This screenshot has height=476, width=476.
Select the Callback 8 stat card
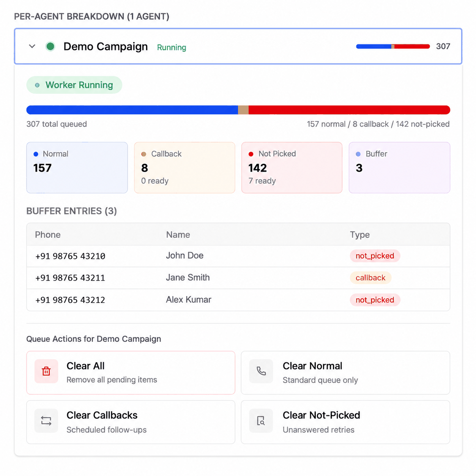184,168
